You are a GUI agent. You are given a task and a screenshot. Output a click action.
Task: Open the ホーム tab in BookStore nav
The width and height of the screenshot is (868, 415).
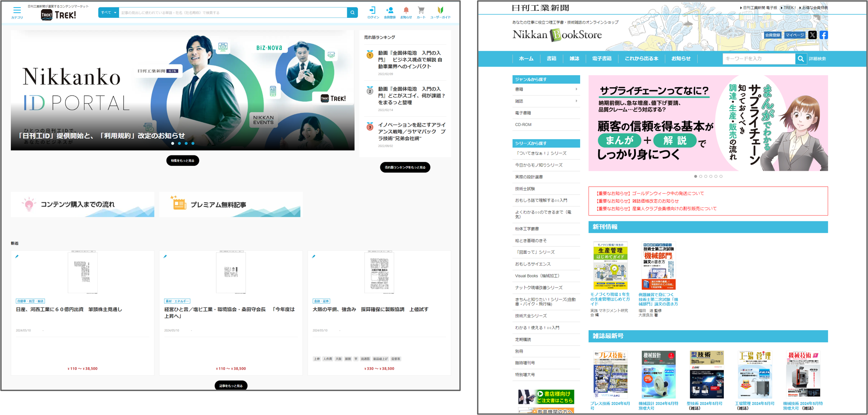coord(526,59)
